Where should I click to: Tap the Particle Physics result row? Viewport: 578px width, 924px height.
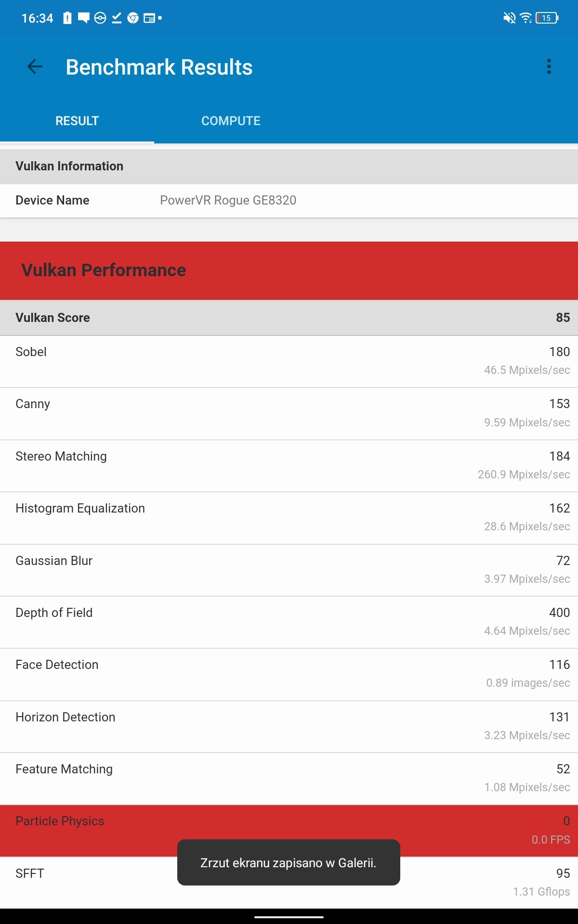pos(289,830)
